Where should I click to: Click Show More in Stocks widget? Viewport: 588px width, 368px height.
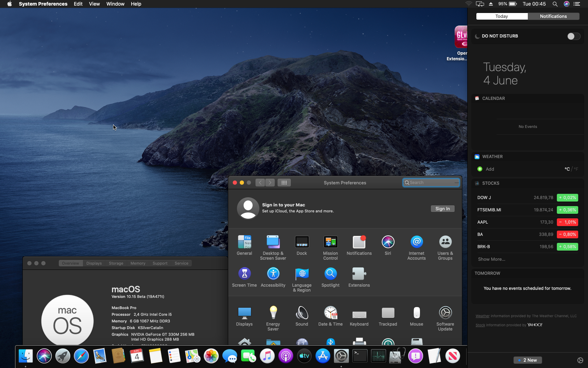[491, 259]
